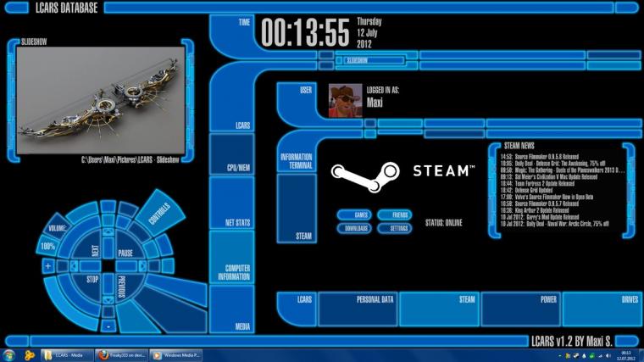The width and height of the screenshot is (644, 362).
Task: Skip to the next track
Action: [95, 251]
